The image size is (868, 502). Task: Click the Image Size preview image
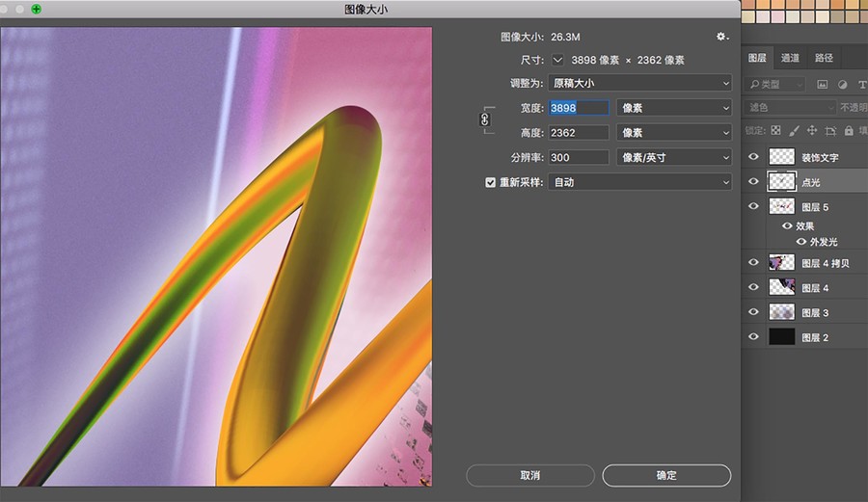click(216, 257)
